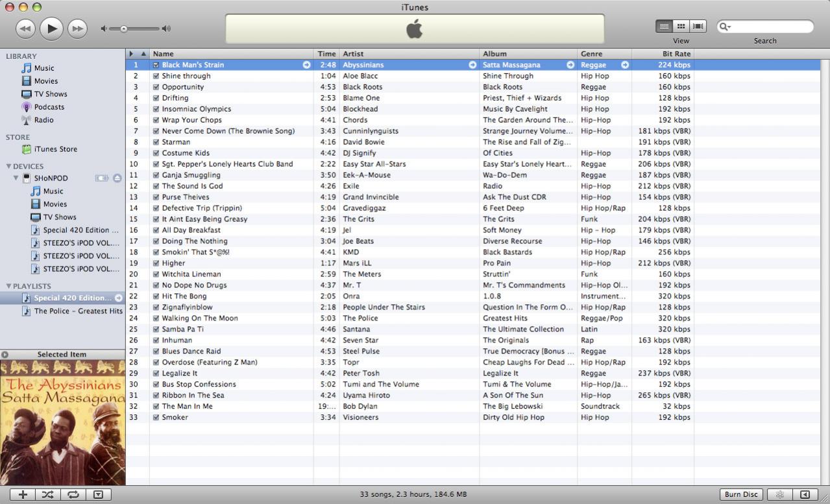Viewport: 830px width, 504px height.
Task: Click the Satta Massagana album artwork
Action: click(x=62, y=423)
